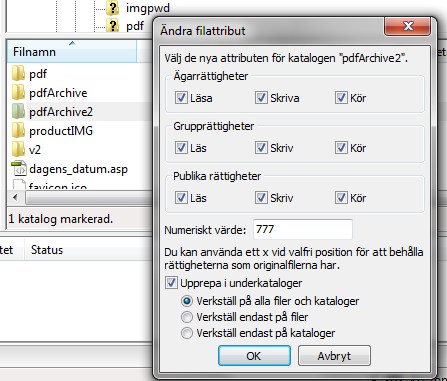This screenshot has width=447, height=381.
Task: Select the pdfArchive folder name
Action: [x=58, y=93]
